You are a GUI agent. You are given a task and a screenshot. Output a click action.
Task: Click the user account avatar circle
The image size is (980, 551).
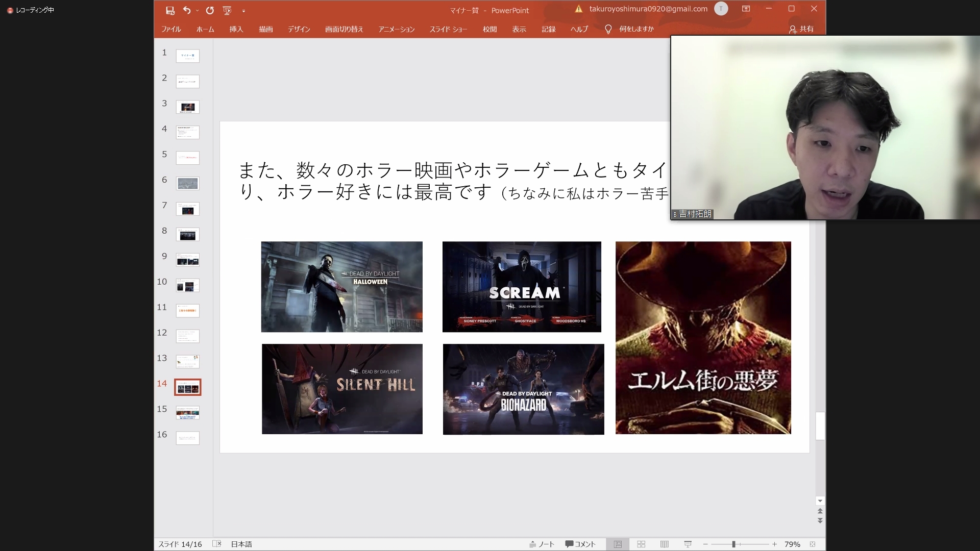pyautogui.click(x=721, y=9)
